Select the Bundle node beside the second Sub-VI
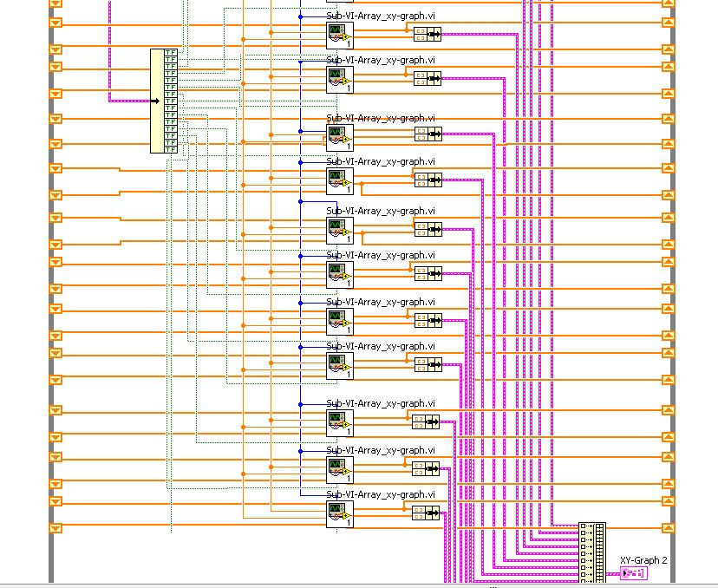718x588 pixels. [428, 78]
